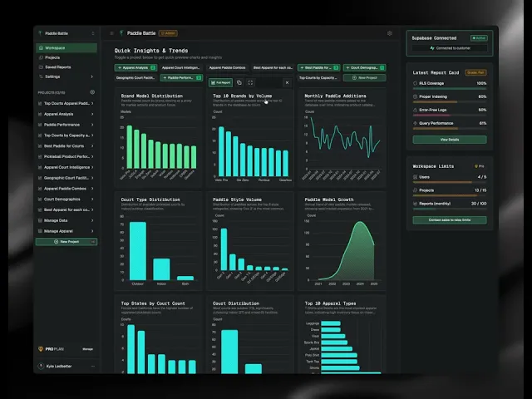The width and height of the screenshot is (532, 399).
Task: Expand the Court Demographics sidebar chevron
Action: tap(92, 199)
